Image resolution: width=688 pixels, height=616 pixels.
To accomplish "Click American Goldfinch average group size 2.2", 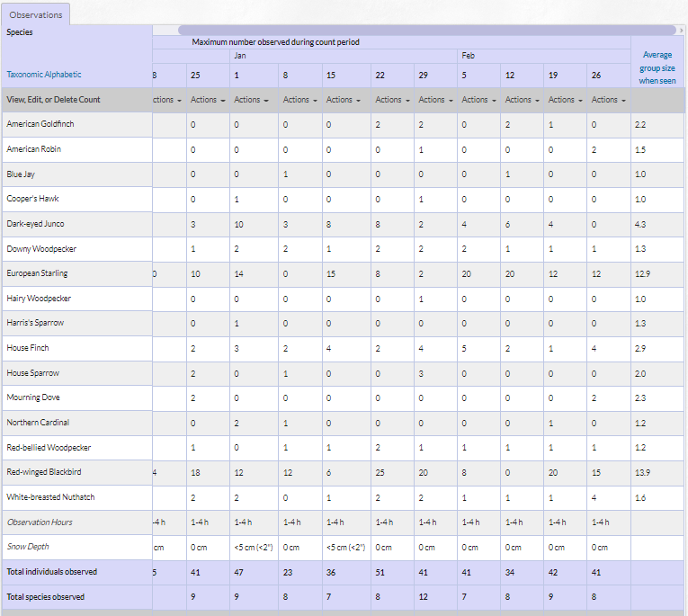I will click(x=640, y=125).
